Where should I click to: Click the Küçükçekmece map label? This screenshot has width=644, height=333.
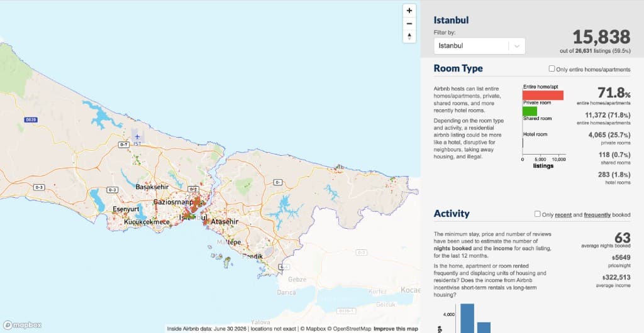[146, 222]
